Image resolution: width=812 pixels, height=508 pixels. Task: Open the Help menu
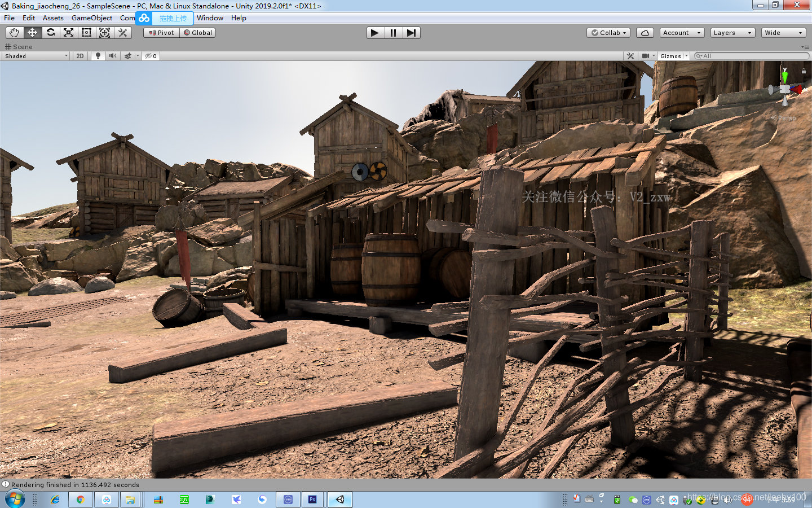click(x=239, y=18)
